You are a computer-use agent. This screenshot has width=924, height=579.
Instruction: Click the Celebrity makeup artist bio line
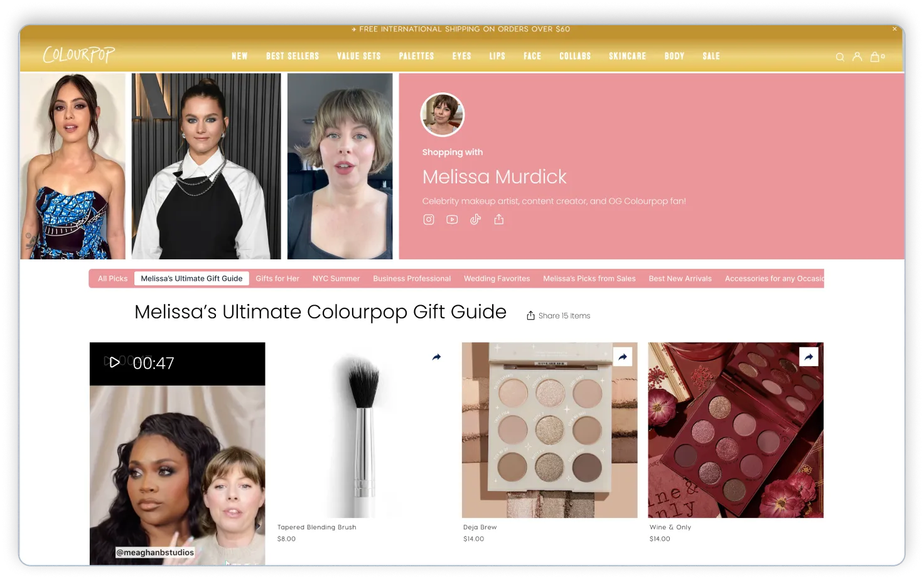tap(554, 201)
